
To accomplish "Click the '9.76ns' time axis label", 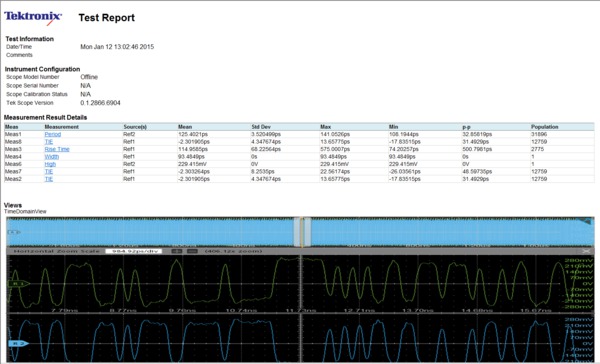I will [182, 310].
